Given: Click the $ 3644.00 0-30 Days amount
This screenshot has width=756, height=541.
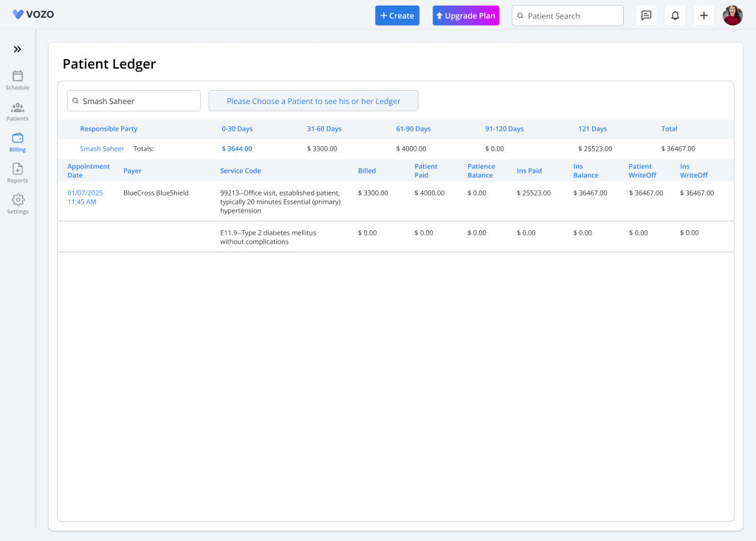Looking at the screenshot, I should point(237,148).
